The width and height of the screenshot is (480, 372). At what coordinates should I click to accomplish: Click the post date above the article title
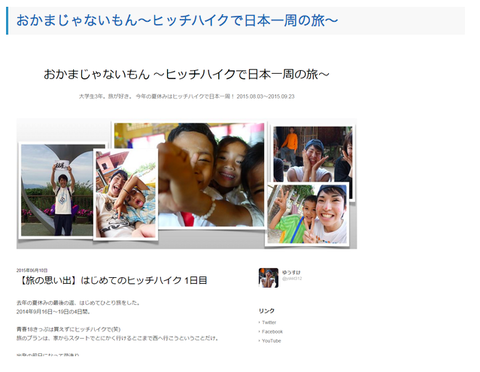[32, 270]
